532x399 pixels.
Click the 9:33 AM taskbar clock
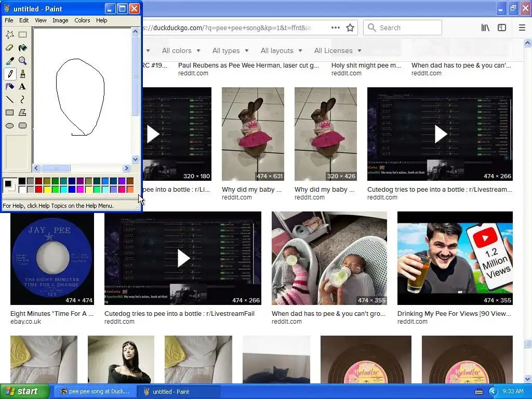pos(513,392)
